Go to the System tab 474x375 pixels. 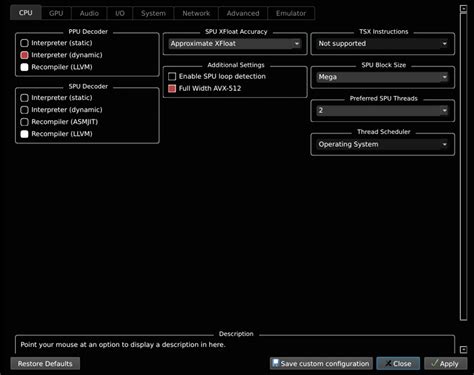(x=153, y=13)
